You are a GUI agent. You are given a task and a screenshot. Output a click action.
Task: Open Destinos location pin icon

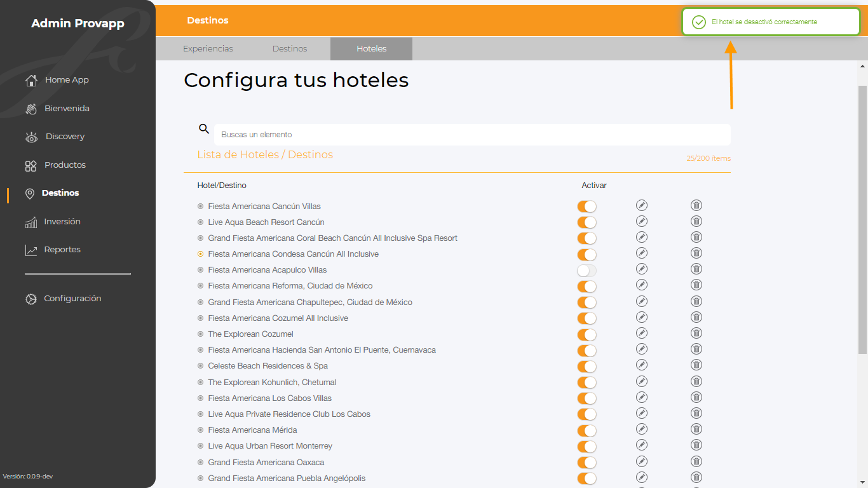pyautogui.click(x=30, y=194)
